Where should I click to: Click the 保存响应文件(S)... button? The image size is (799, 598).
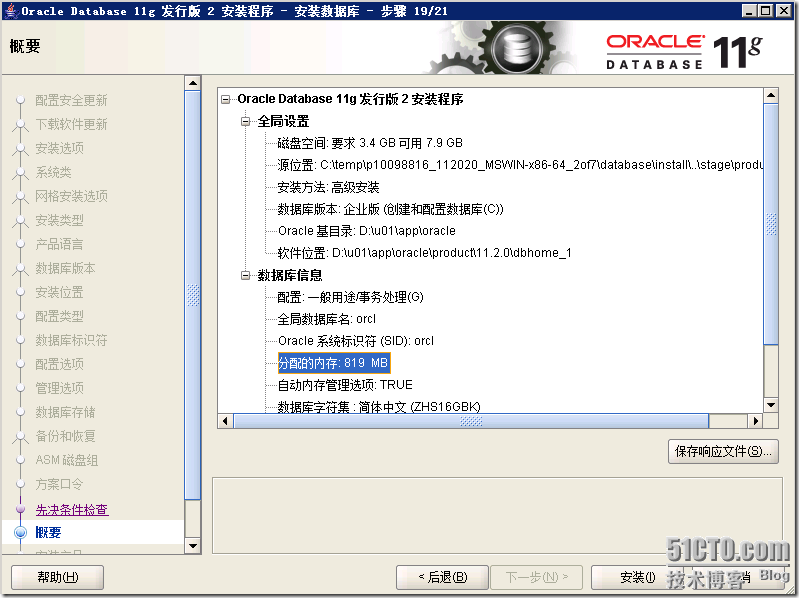click(x=723, y=451)
